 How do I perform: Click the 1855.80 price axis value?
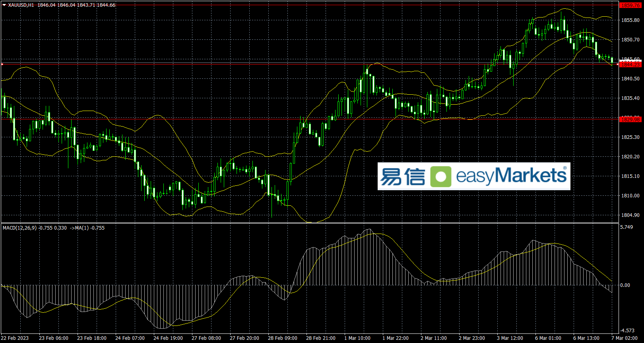click(630, 20)
